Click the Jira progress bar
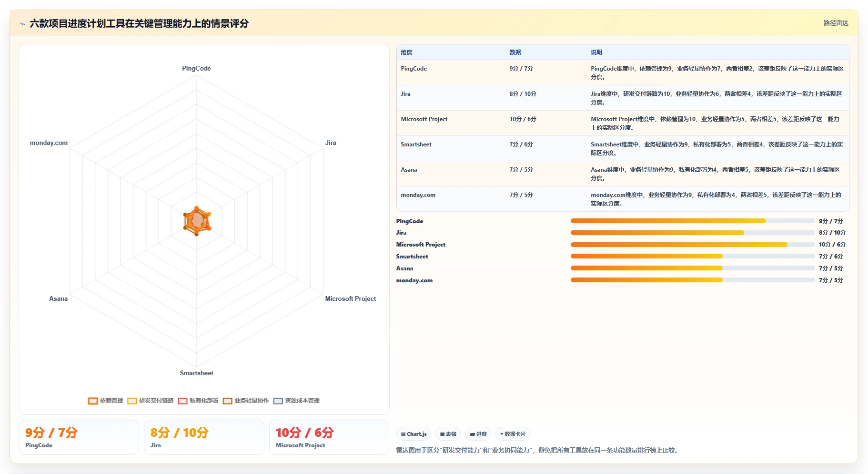868x474 pixels. (693, 233)
